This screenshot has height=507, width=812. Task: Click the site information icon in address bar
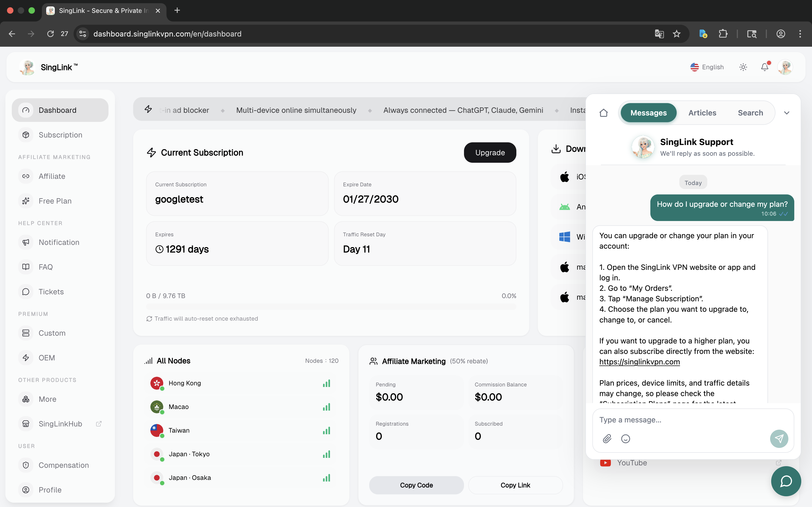coord(83,34)
